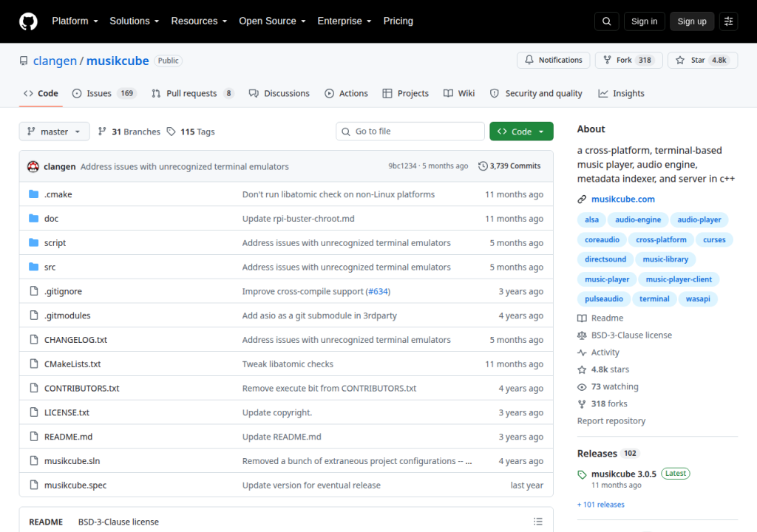757x532 pixels.
Task: Click the GitHub Octocat logo
Action: click(x=28, y=21)
